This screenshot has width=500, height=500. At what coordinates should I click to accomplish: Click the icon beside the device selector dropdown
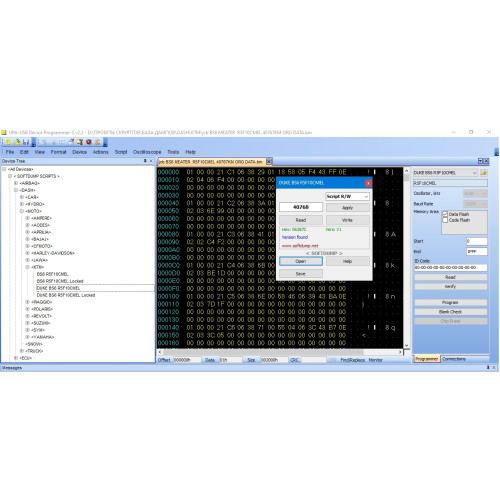tap(484, 173)
